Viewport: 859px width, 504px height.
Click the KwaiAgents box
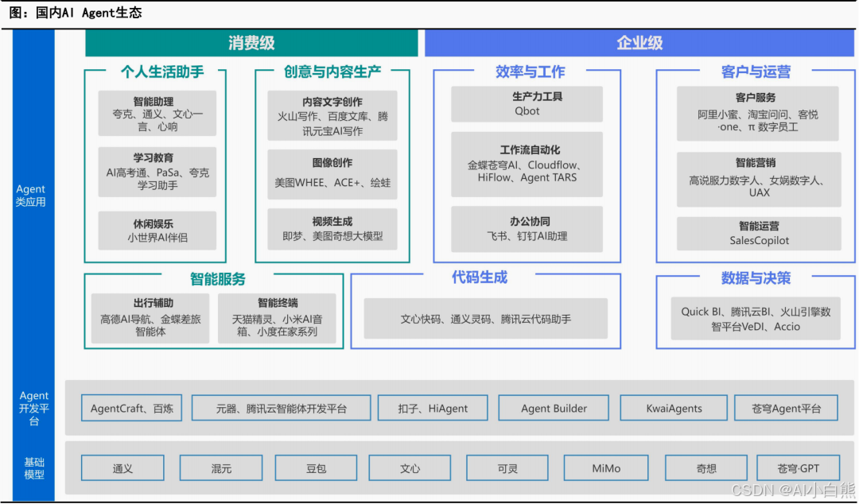(x=674, y=408)
